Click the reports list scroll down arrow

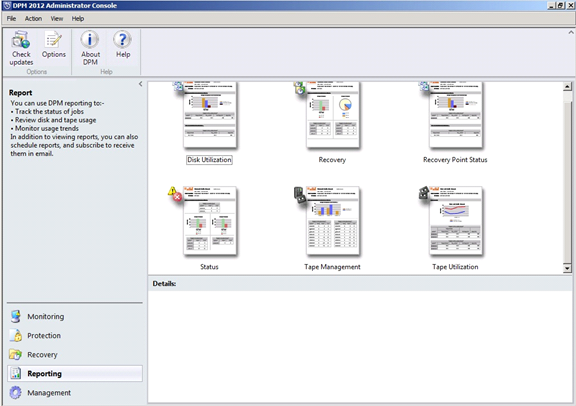click(x=567, y=268)
